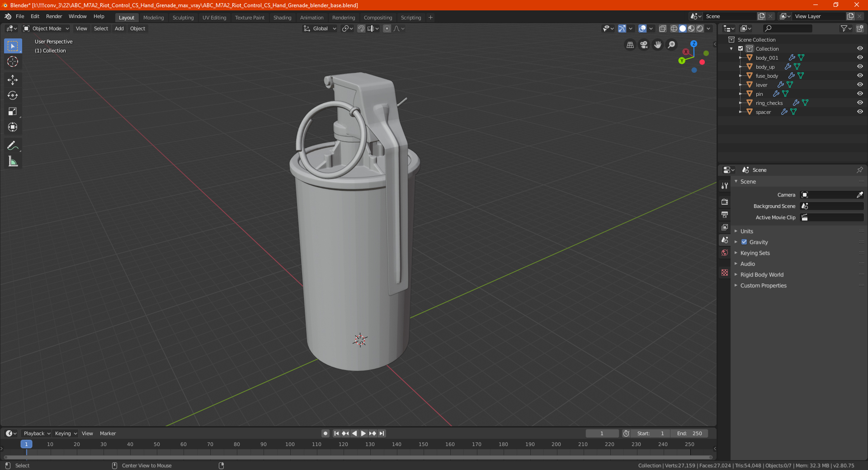This screenshot has width=868, height=470.
Task: Select the Scale tool
Action: pyautogui.click(x=13, y=111)
